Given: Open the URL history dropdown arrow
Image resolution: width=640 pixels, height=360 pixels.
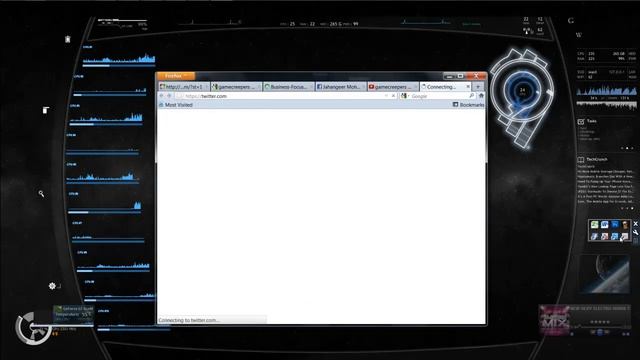Looking at the screenshot, I should (x=386, y=96).
